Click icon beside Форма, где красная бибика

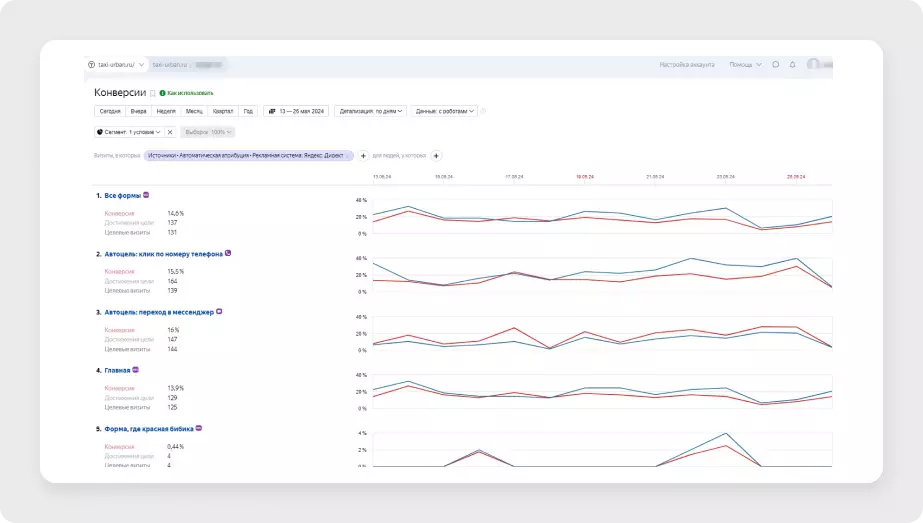click(199, 428)
